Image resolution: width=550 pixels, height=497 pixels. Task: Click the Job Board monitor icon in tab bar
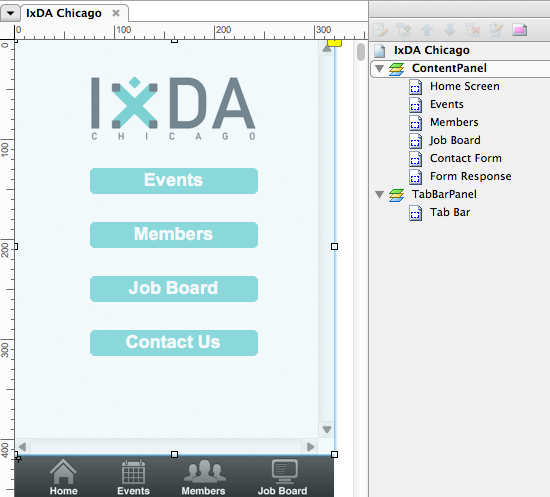click(284, 471)
